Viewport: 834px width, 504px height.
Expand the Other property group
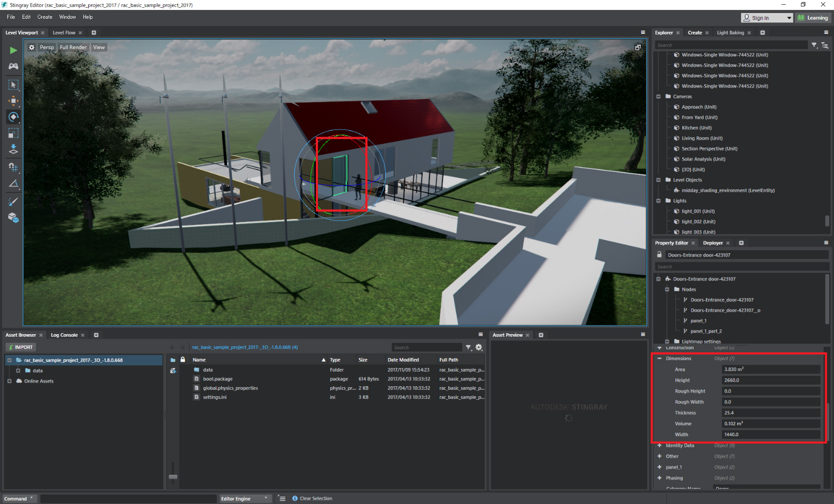[x=659, y=457]
